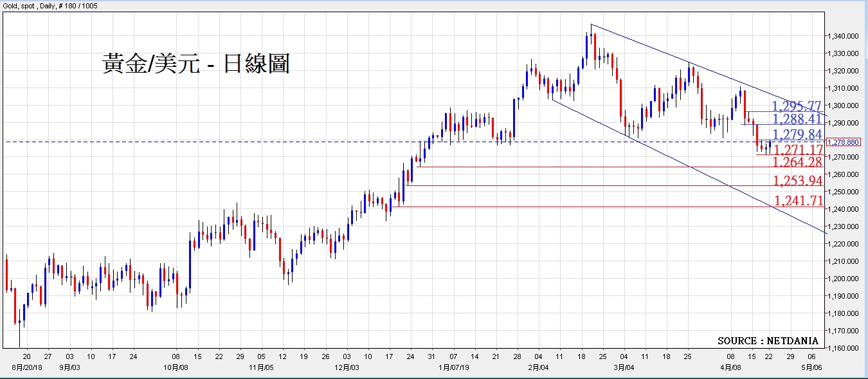The width and height of the screenshot is (868, 379).
Task: Select the 1,271.17 red support label
Action: point(797,150)
